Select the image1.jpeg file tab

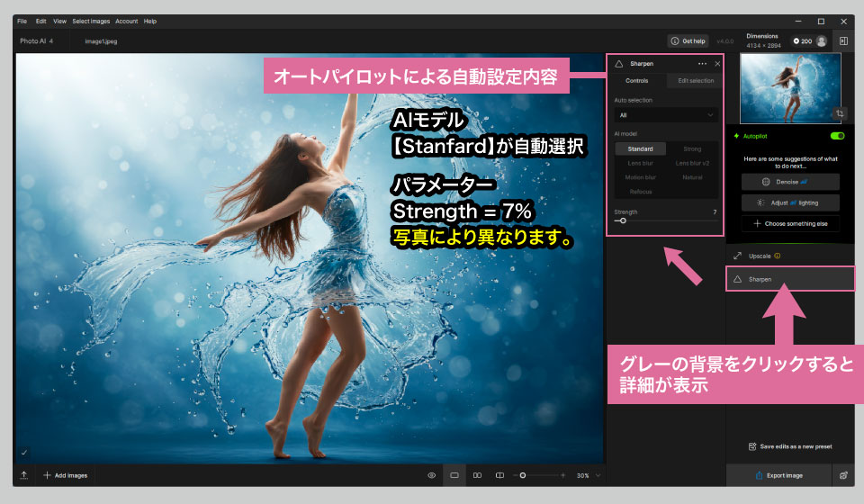(101, 41)
